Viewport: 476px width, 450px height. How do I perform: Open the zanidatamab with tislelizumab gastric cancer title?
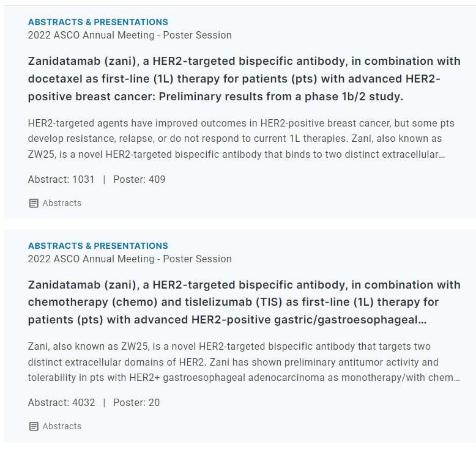pyautogui.click(x=244, y=302)
